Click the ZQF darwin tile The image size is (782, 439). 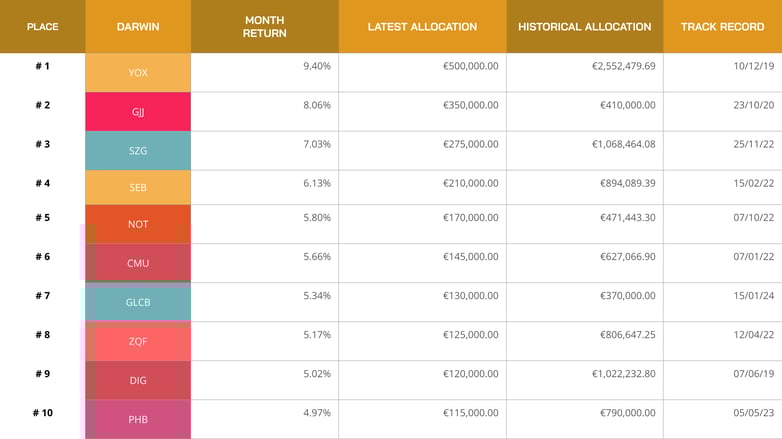click(x=138, y=341)
